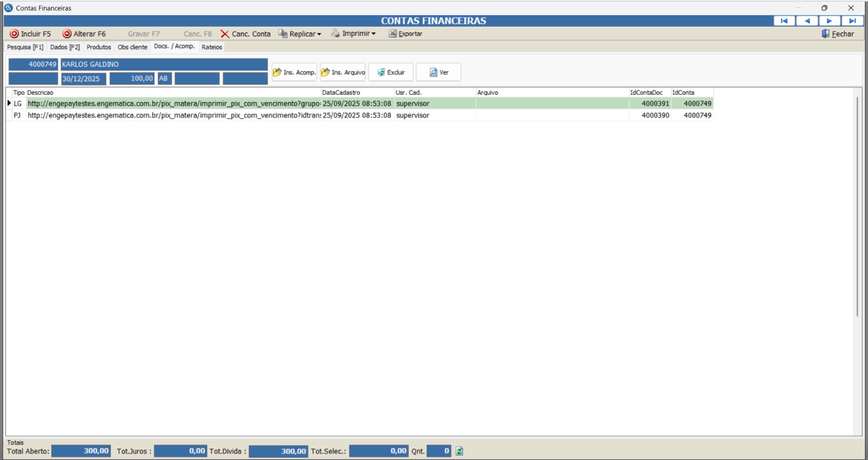Click the Incluir F5 toolbar button
Viewport: 868px width, 460px height.
coord(30,34)
